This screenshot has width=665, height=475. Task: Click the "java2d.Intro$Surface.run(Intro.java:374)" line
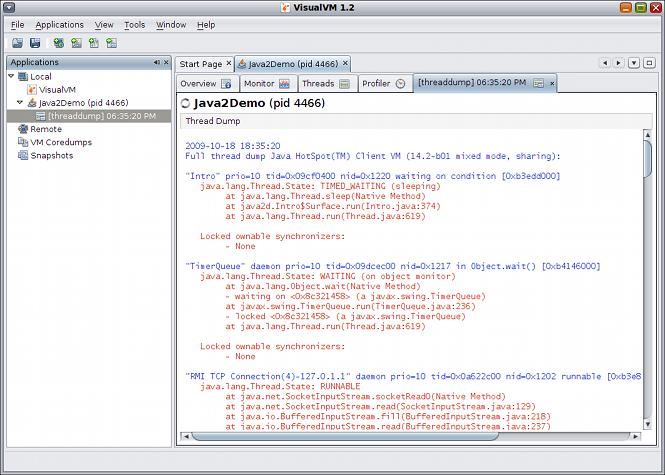(333, 206)
